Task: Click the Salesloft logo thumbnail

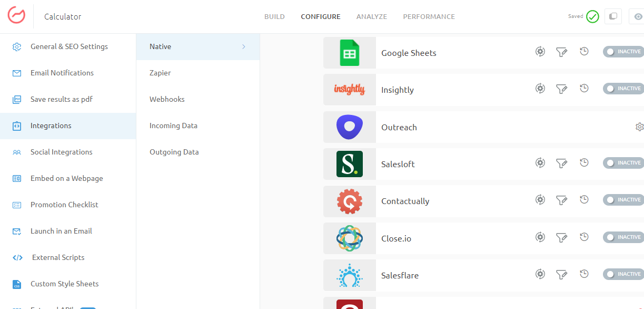Action: pyautogui.click(x=350, y=164)
